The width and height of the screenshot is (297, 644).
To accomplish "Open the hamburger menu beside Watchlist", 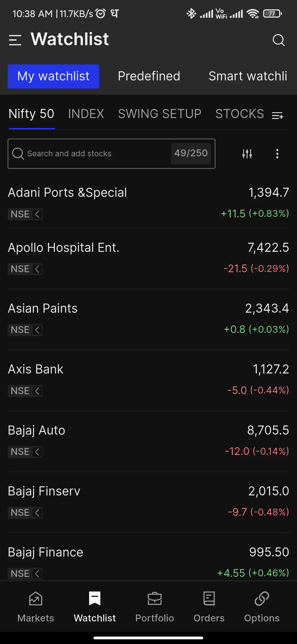I will pos(15,40).
